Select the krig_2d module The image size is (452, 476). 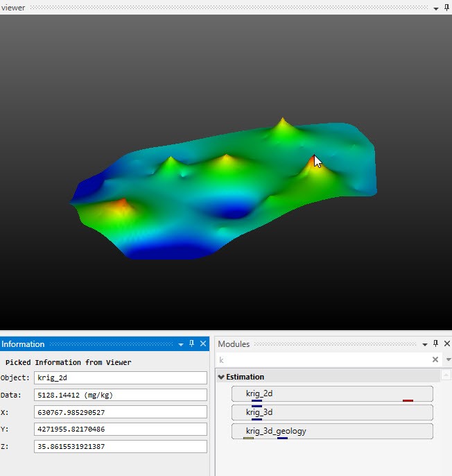pyautogui.click(x=331, y=393)
